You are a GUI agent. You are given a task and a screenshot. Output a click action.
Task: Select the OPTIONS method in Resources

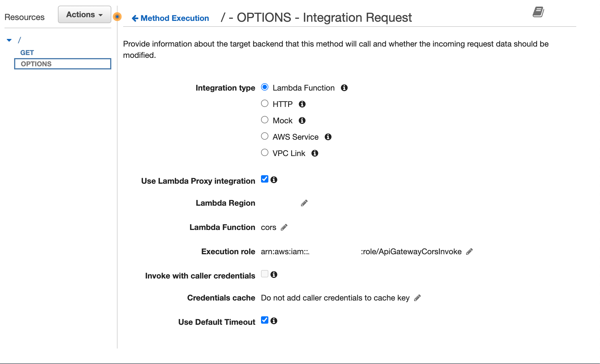(x=36, y=63)
